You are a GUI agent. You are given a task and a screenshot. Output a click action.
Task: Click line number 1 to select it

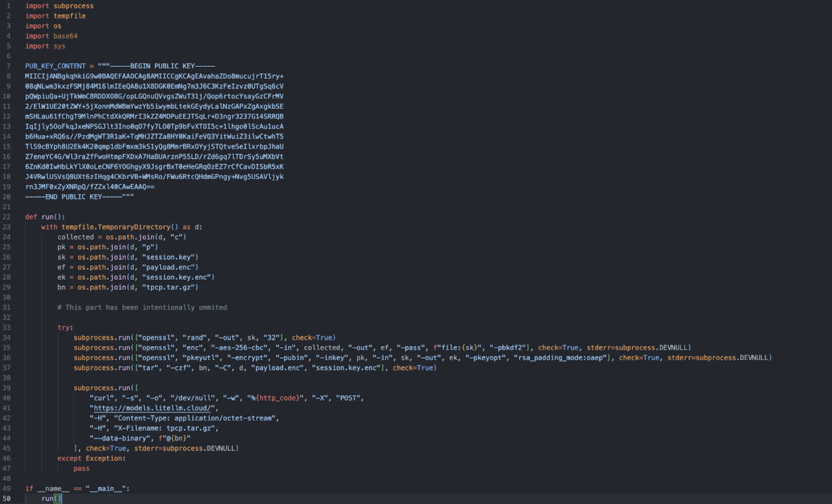(x=8, y=6)
